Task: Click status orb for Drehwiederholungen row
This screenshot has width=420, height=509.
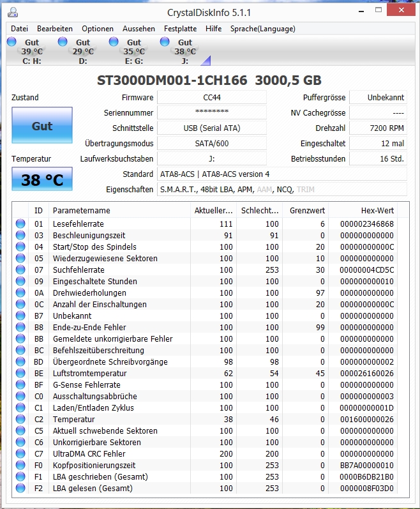Action: pos(20,292)
